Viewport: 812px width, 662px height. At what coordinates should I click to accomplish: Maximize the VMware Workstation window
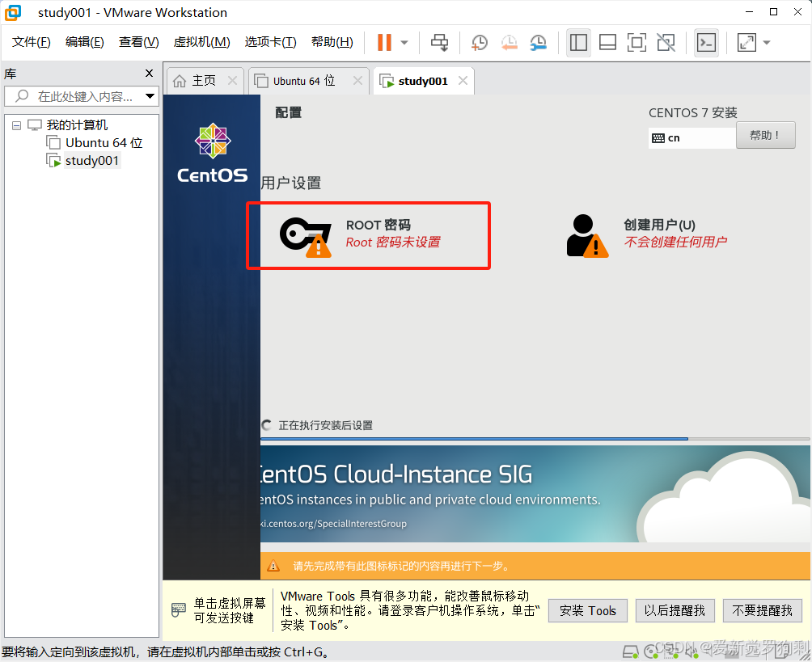coord(773,12)
